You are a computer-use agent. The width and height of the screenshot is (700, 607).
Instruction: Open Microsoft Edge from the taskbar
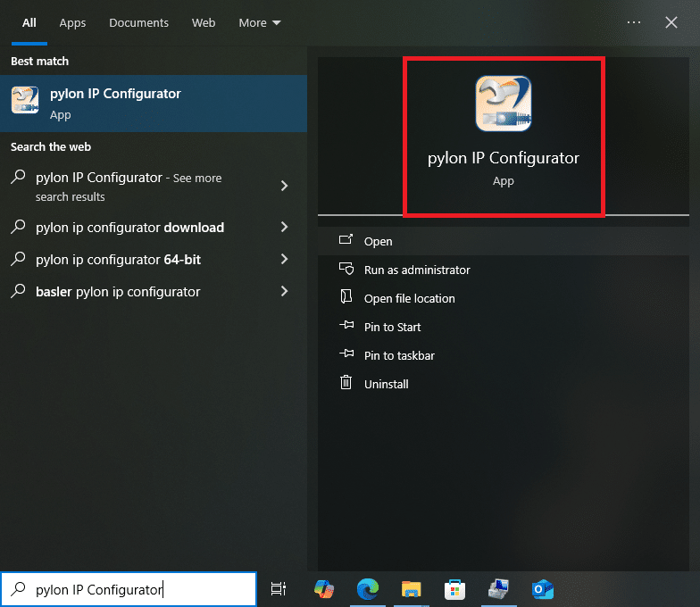pos(368,589)
